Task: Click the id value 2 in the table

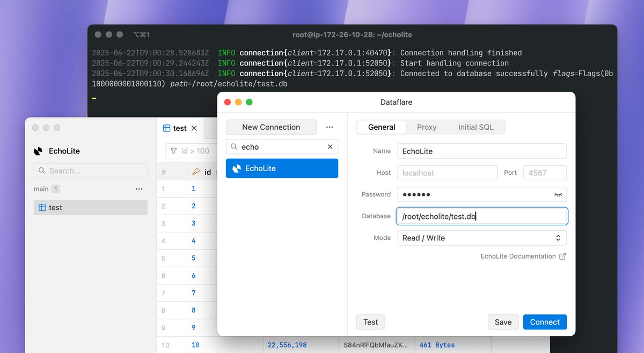Action: coord(194,206)
